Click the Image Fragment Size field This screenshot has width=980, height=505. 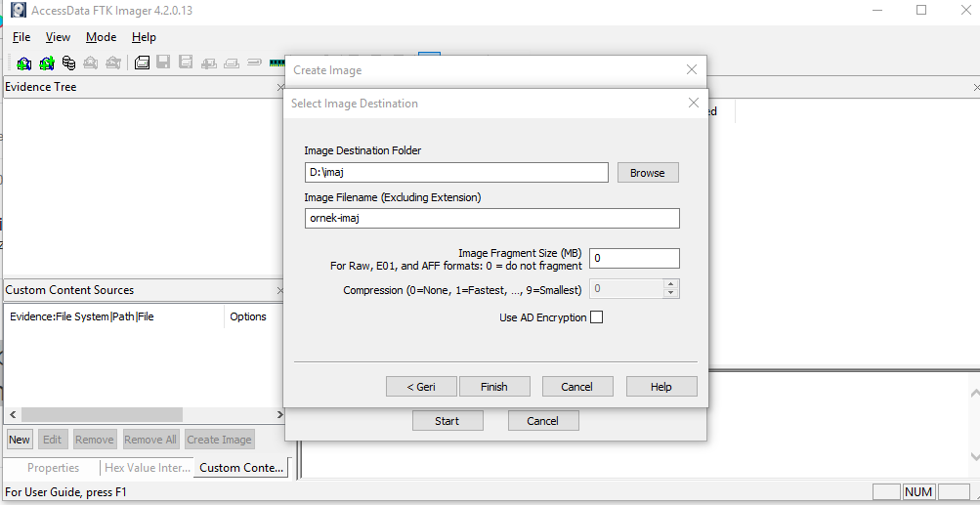click(x=634, y=258)
